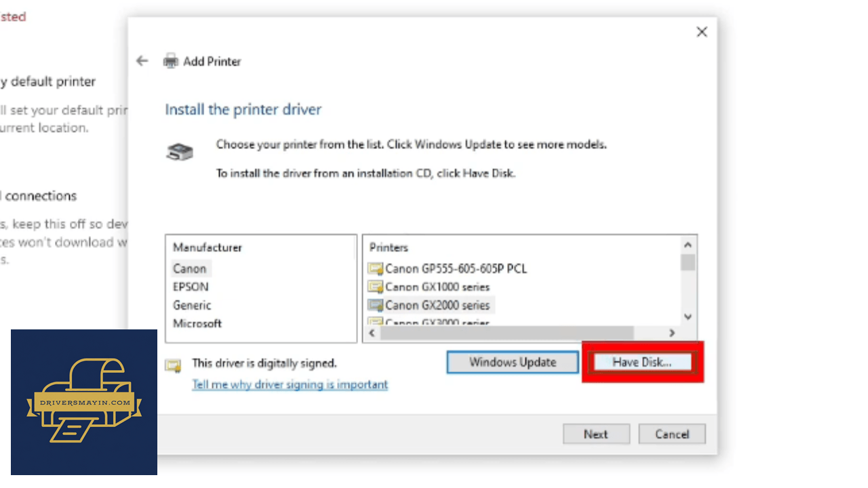
Task: Click the Printers list scroll up arrow
Action: click(688, 245)
